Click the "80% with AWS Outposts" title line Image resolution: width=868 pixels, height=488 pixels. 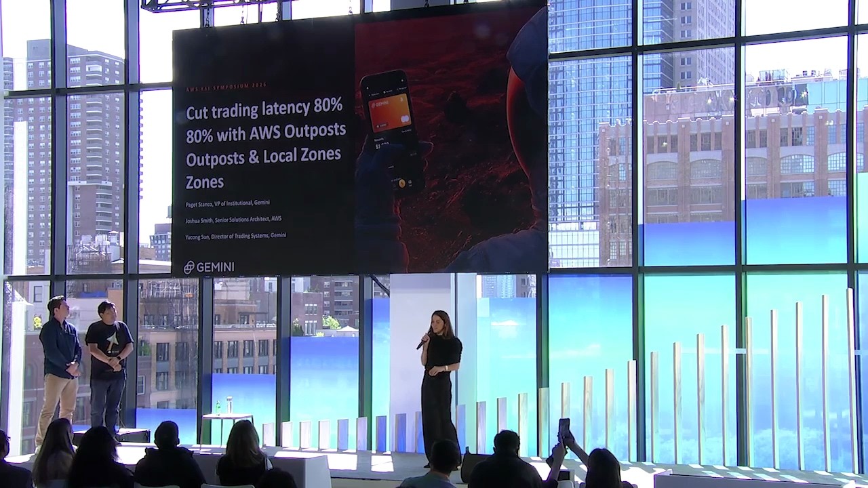coord(266,132)
